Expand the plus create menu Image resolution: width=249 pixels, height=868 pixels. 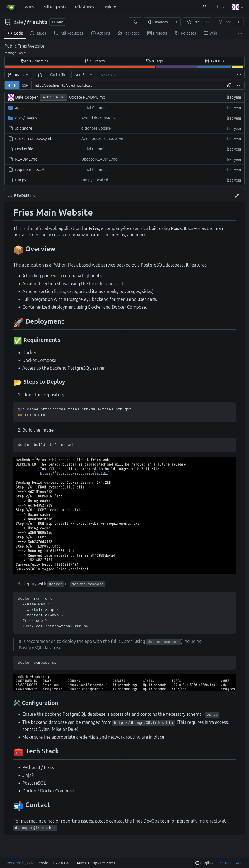click(x=220, y=7)
